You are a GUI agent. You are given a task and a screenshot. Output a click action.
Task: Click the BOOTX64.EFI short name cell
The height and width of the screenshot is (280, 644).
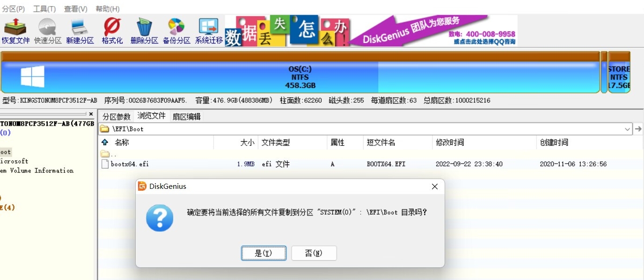click(386, 164)
